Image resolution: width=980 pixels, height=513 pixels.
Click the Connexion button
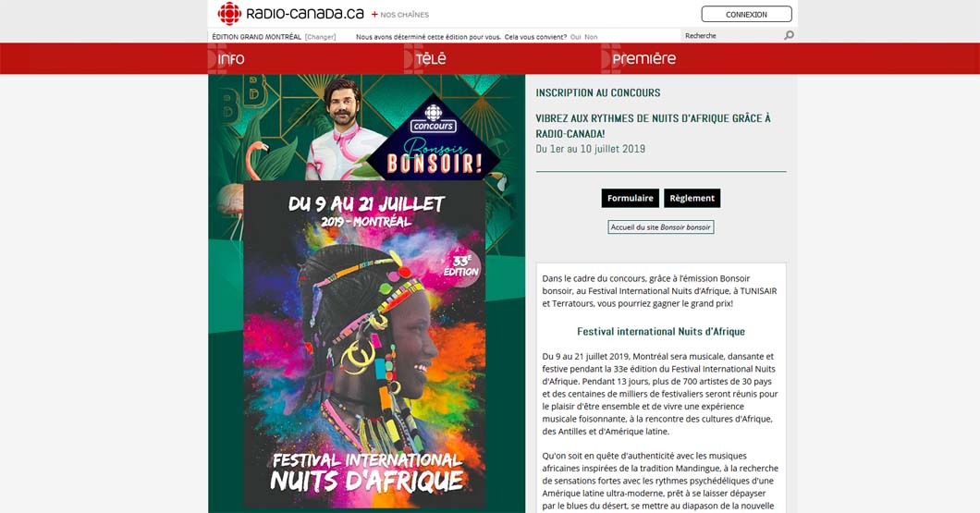(746, 14)
